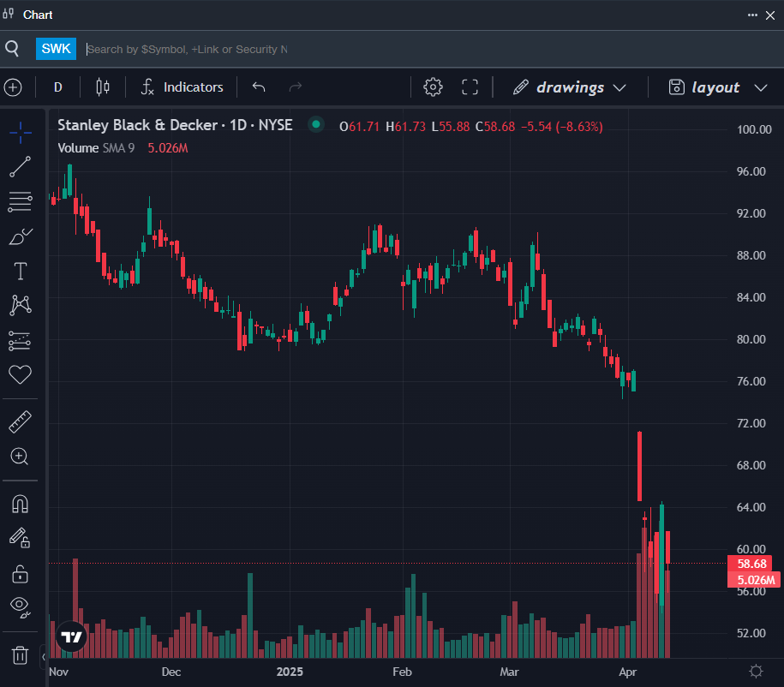The height and width of the screenshot is (687, 784).
Task: Open the forecasting and measurement tools
Action: click(20, 340)
